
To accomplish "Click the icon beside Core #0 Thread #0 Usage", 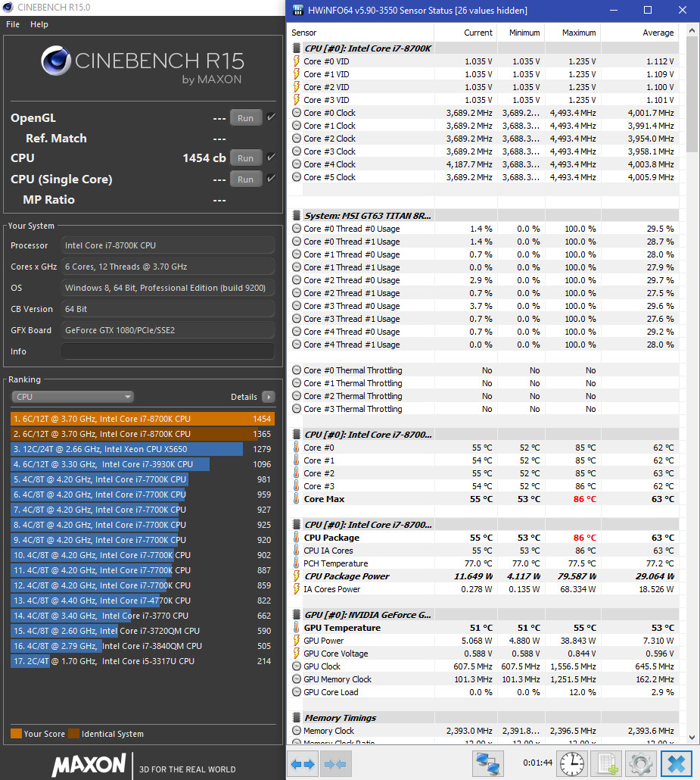I will [297, 229].
